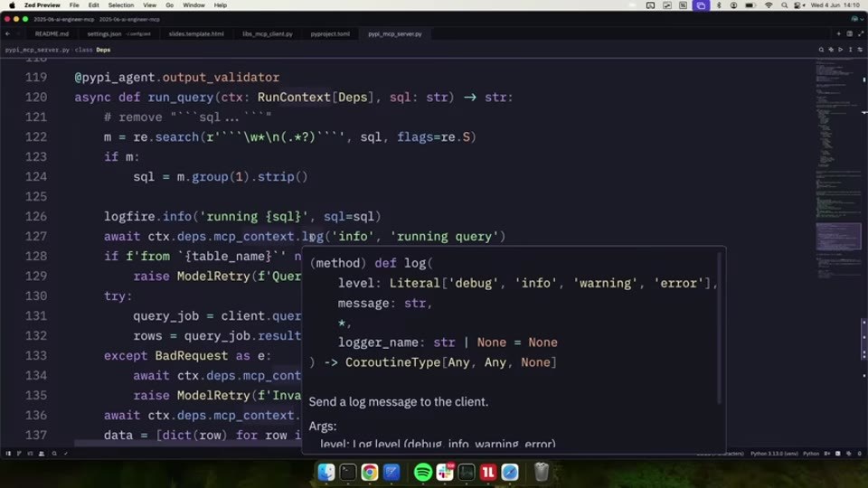The width and height of the screenshot is (868, 488).
Task: Split the editor pane
Action: coord(849,33)
